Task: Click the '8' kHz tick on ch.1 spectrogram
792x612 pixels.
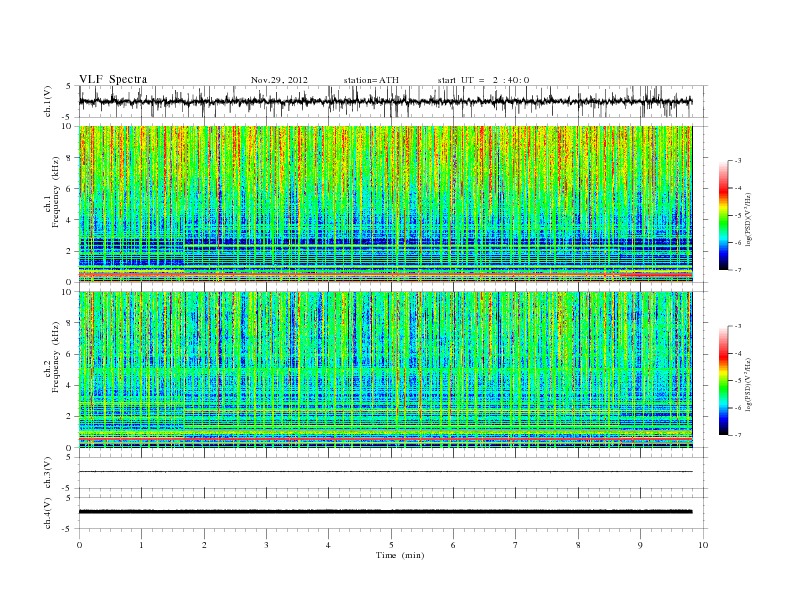Action: [x=70, y=158]
